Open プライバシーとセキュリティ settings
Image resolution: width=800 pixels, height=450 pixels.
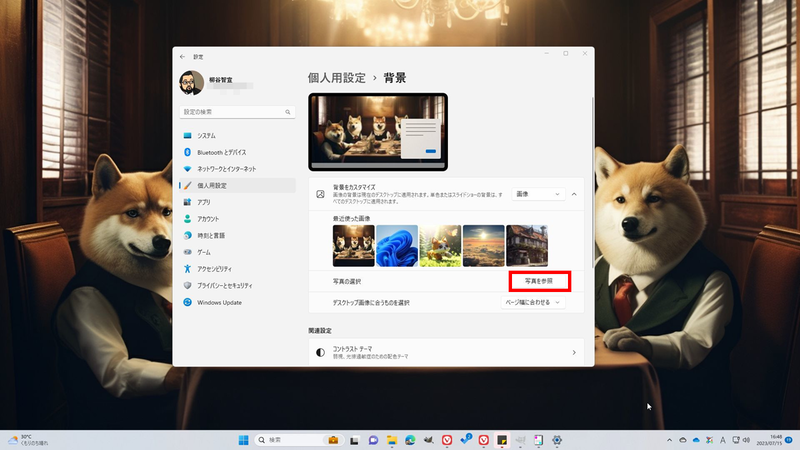(x=237, y=286)
